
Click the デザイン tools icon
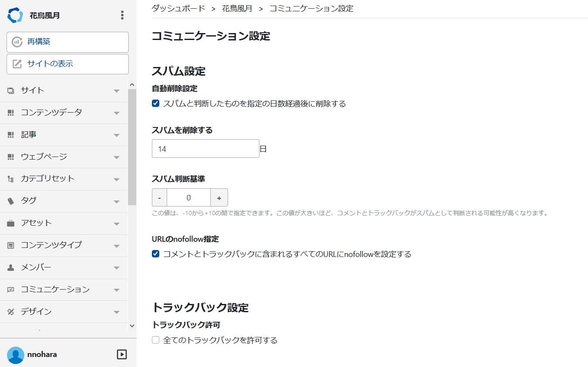[11, 312]
